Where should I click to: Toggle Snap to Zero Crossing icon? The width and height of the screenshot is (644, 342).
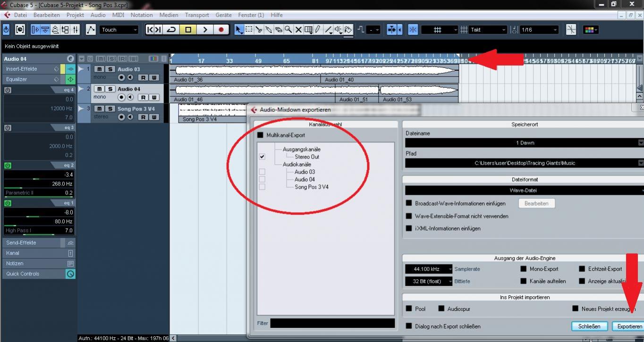click(571, 30)
